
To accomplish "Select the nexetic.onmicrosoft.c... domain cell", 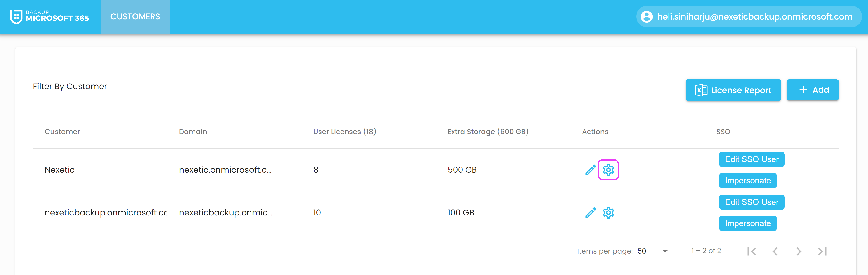I will pos(225,170).
